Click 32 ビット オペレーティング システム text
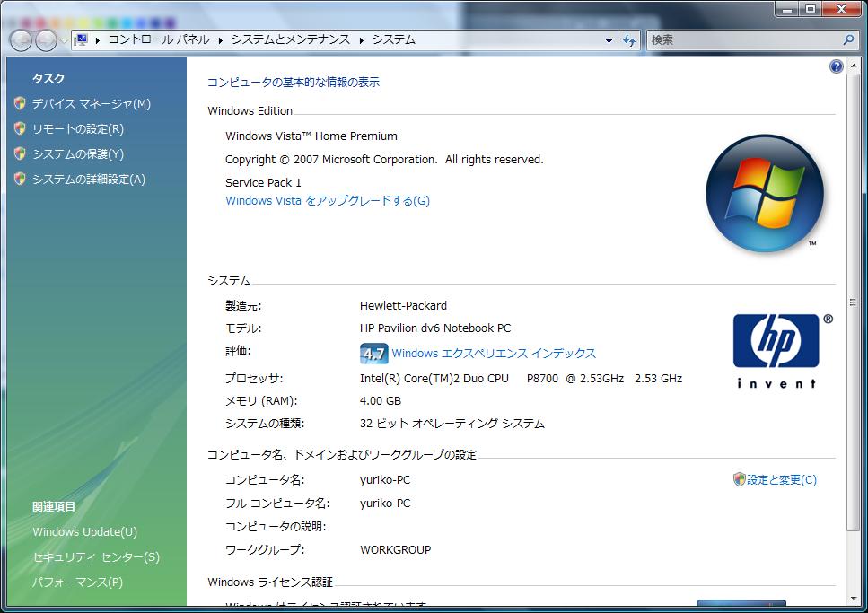 point(452,423)
